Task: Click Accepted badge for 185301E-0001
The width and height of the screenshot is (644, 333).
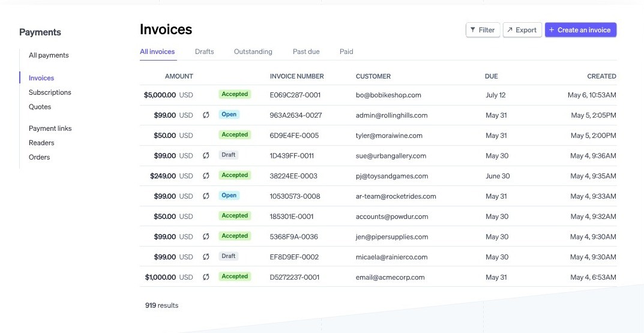Action: tap(235, 215)
